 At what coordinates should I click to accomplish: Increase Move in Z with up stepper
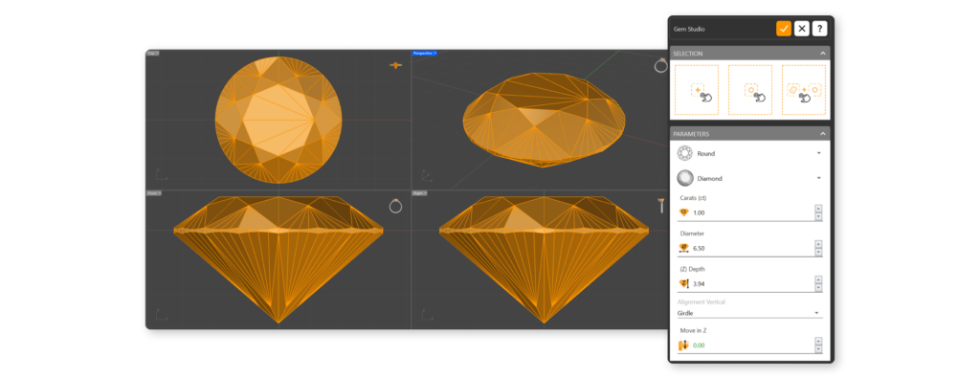pyautogui.click(x=819, y=342)
